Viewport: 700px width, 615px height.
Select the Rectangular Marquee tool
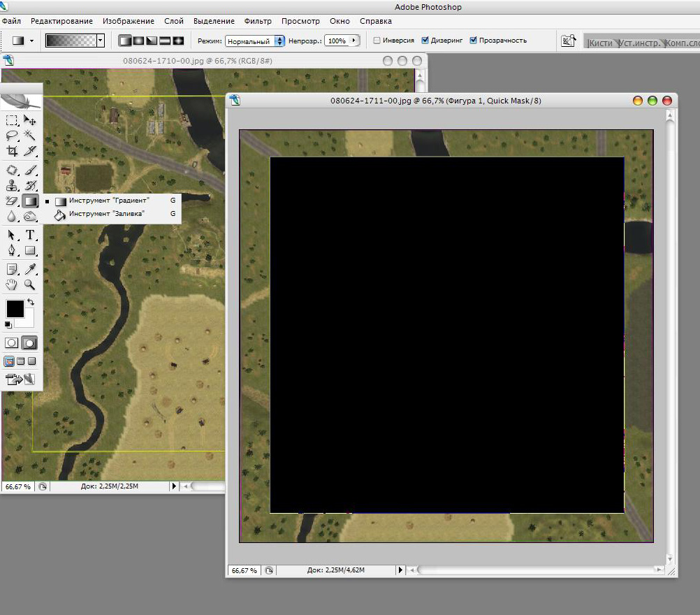[x=12, y=120]
